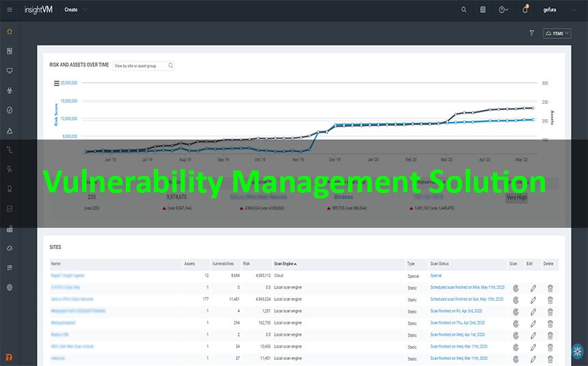
Task: Open the Create dropdown
Action: click(x=75, y=10)
